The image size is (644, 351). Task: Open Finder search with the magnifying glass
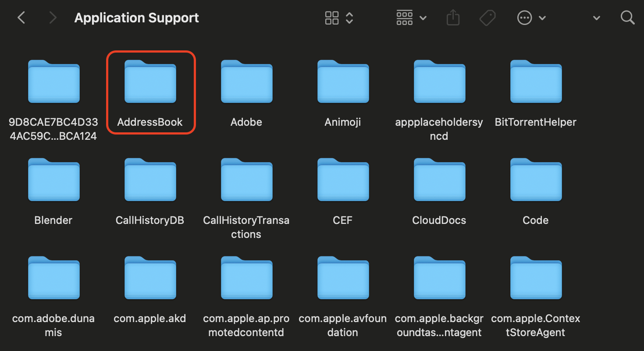pyautogui.click(x=627, y=18)
